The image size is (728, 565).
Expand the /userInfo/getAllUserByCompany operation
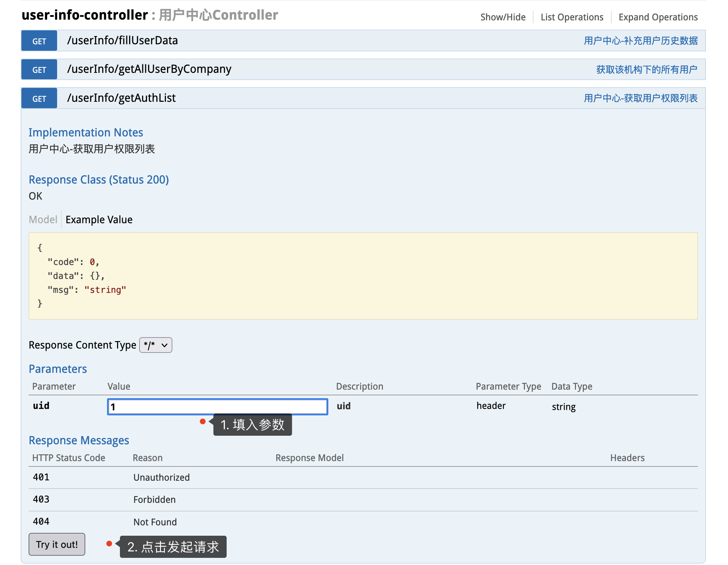tap(149, 69)
